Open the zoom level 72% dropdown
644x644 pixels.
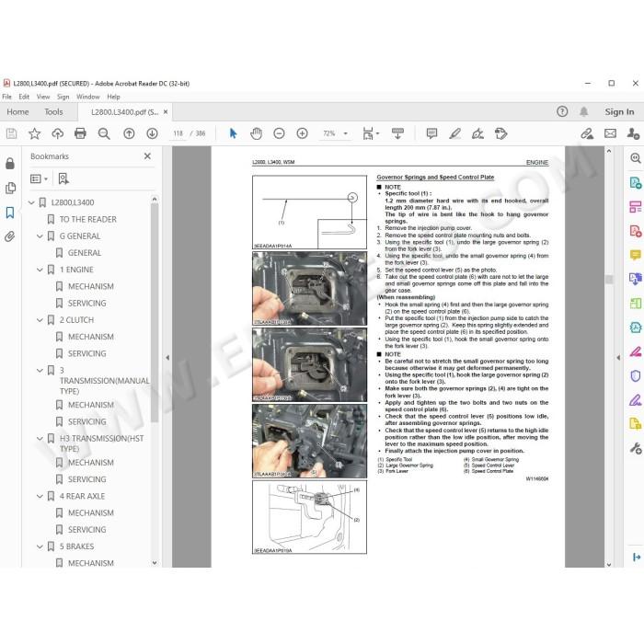345,133
